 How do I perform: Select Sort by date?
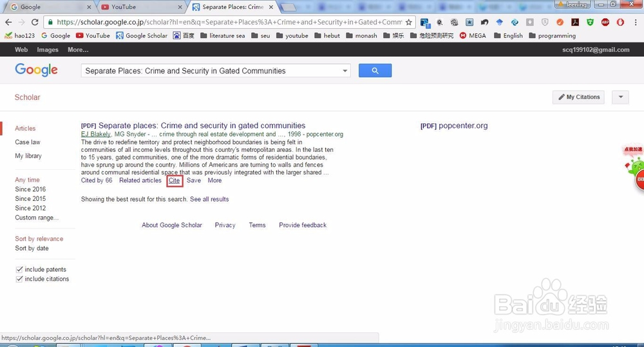(32, 249)
